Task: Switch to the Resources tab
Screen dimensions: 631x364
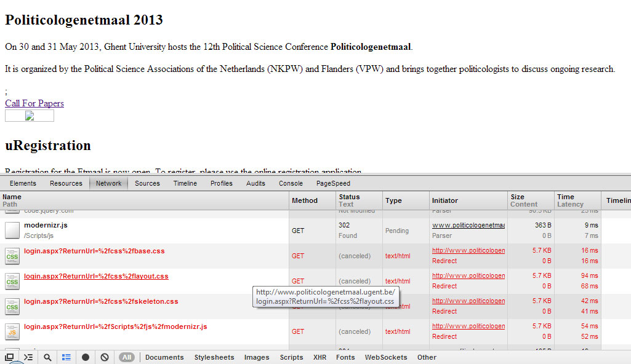Action: (x=66, y=183)
